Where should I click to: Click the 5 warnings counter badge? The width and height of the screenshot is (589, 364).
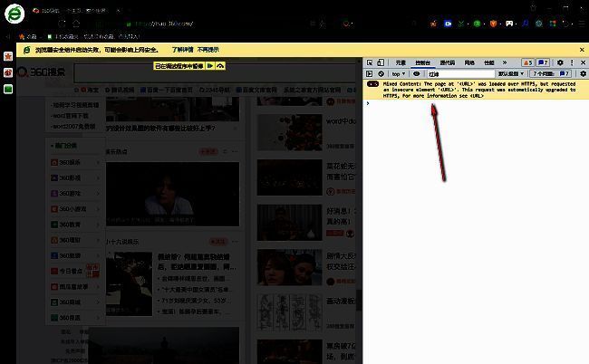click(x=527, y=62)
